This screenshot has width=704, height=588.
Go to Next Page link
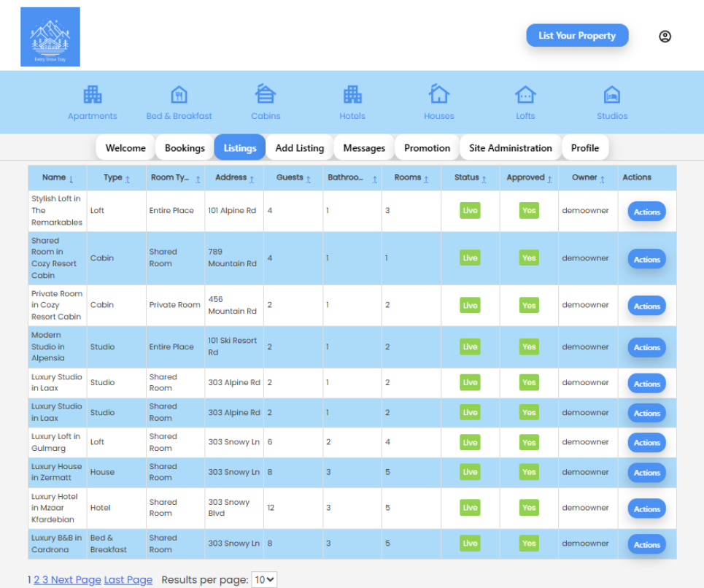pyautogui.click(x=76, y=580)
